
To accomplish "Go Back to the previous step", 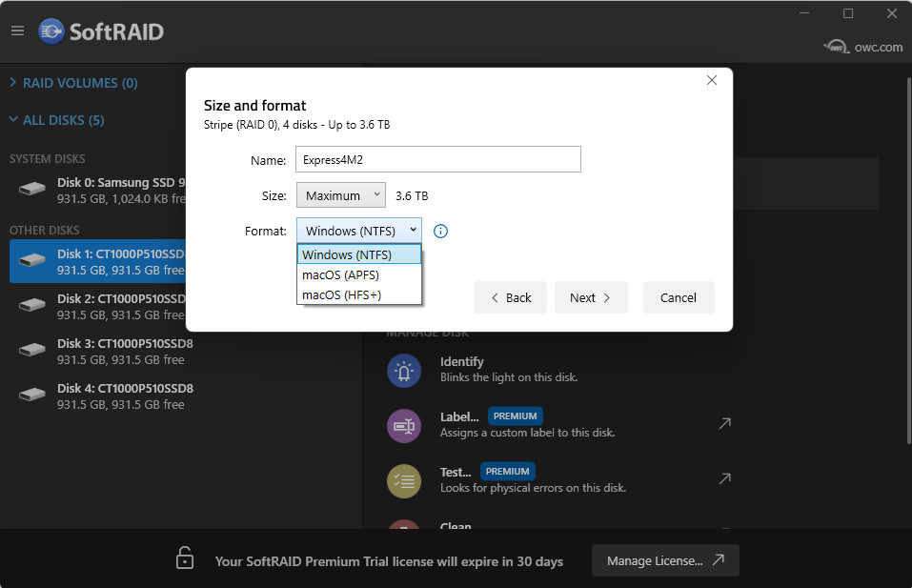I will (x=510, y=297).
